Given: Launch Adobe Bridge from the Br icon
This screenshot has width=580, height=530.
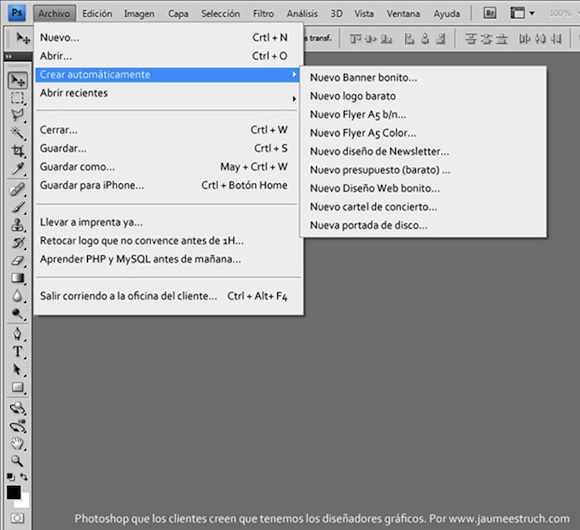Looking at the screenshot, I should tap(489, 13).
